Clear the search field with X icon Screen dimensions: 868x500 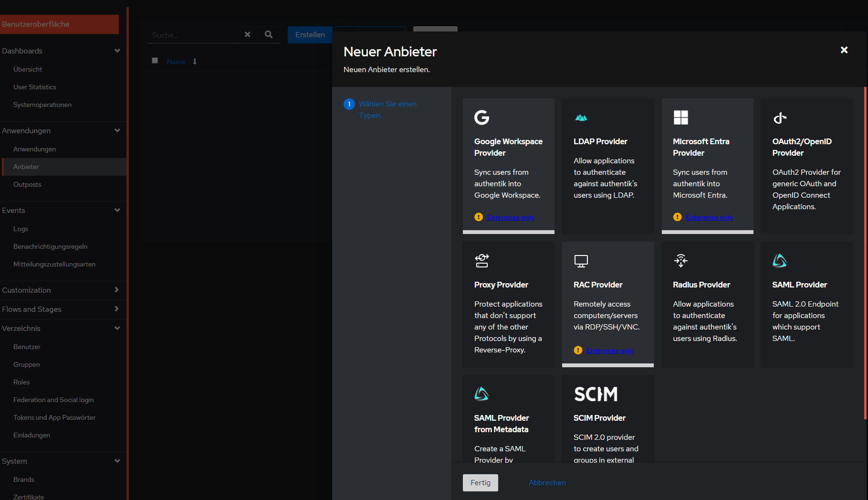[x=247, y=34]
